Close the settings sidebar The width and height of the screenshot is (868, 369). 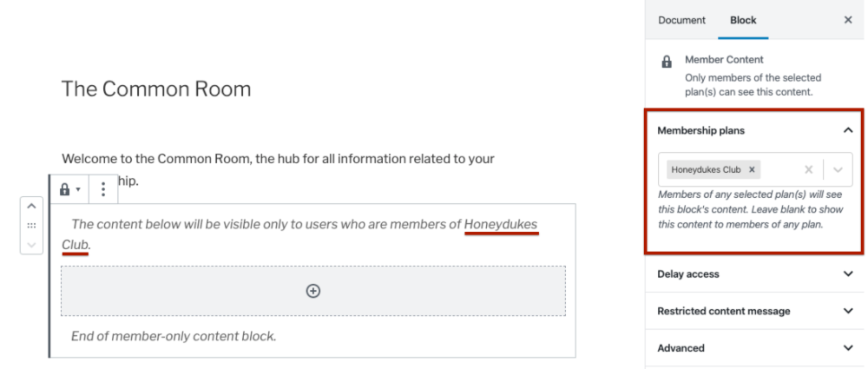(x=847, y=20)
